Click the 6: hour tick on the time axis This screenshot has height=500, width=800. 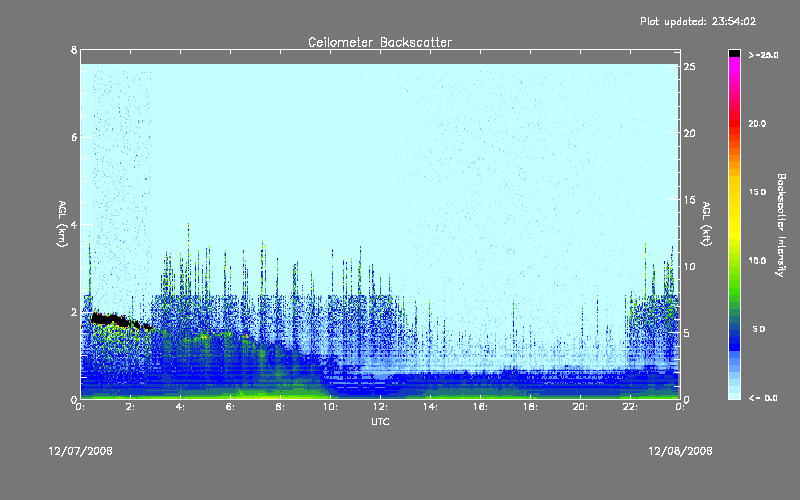[231, 407]
